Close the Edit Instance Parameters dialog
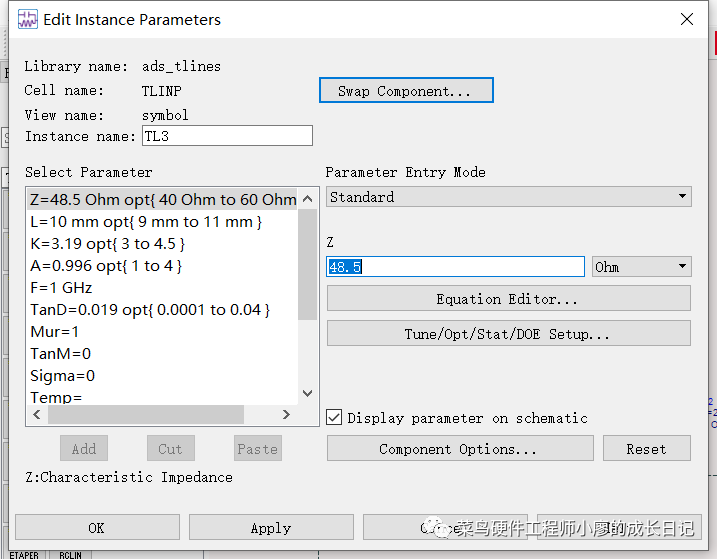 (687, 19)
